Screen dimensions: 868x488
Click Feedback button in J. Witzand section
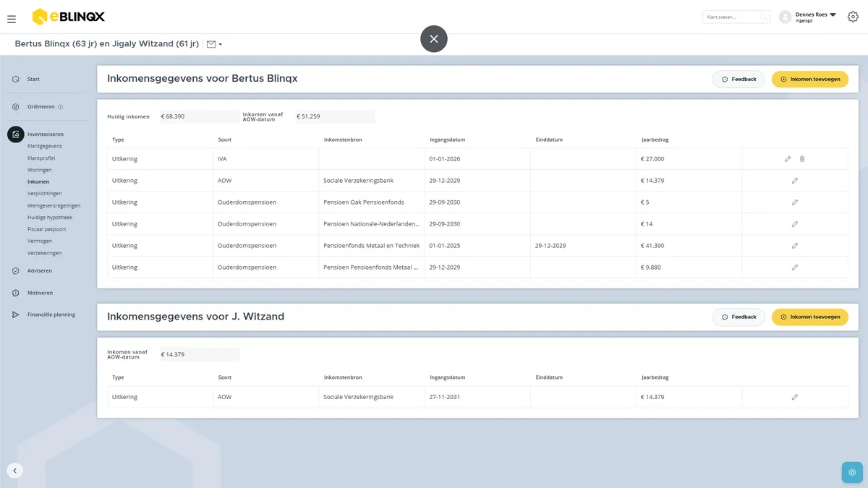coord(739,317)
